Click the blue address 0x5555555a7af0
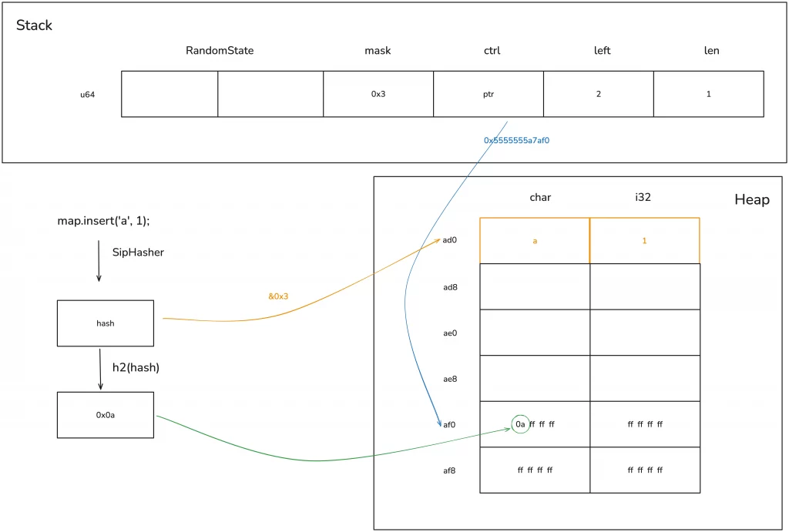Viewport: 789px width, 532px height. point(516,140)
